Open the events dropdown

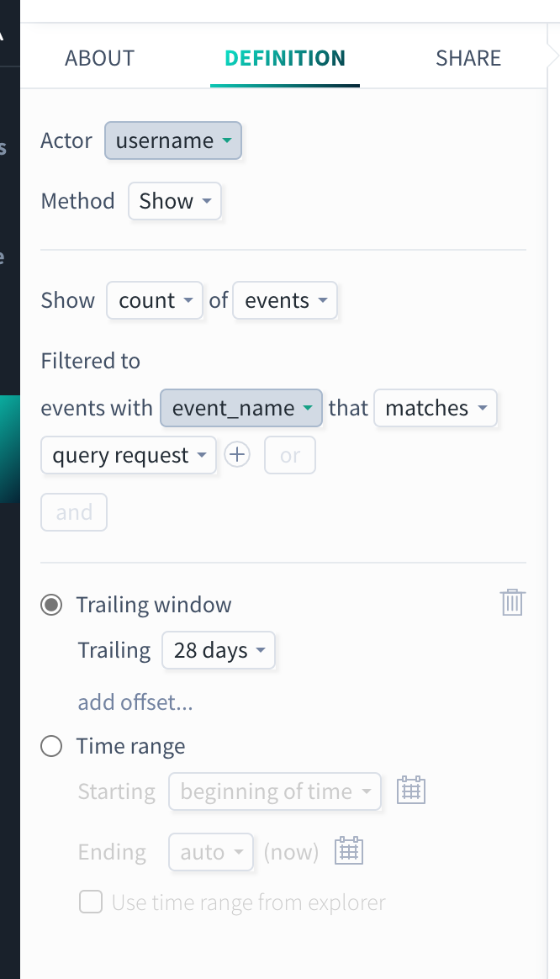tap(285, 300)
